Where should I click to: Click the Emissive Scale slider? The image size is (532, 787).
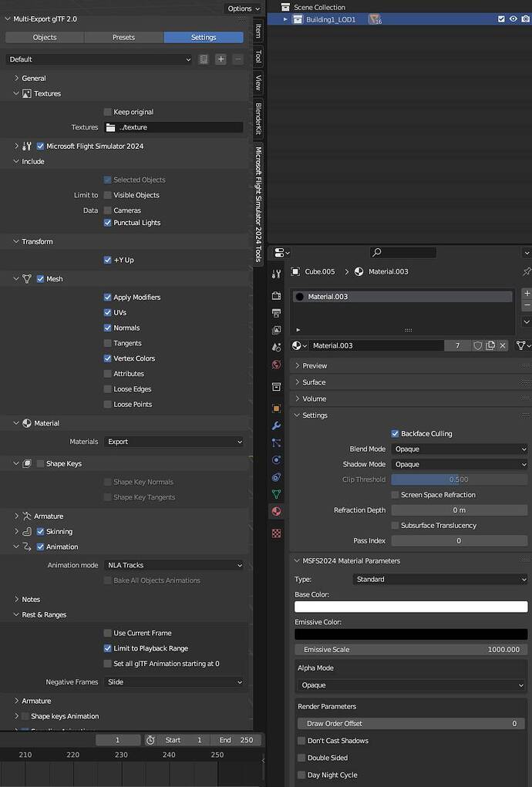point(411,650)
